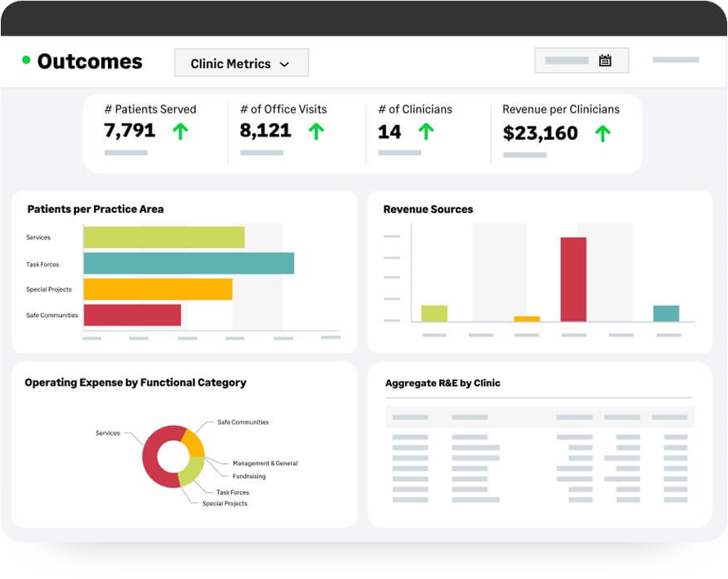
Task: Click the Revenue Sources heading
Action: (428, 209)
